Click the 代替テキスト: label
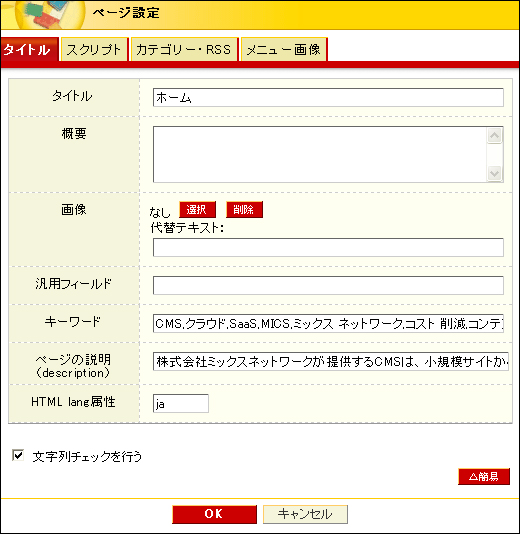The width and height of the screenshot is (520, 534). pos(187,228)
